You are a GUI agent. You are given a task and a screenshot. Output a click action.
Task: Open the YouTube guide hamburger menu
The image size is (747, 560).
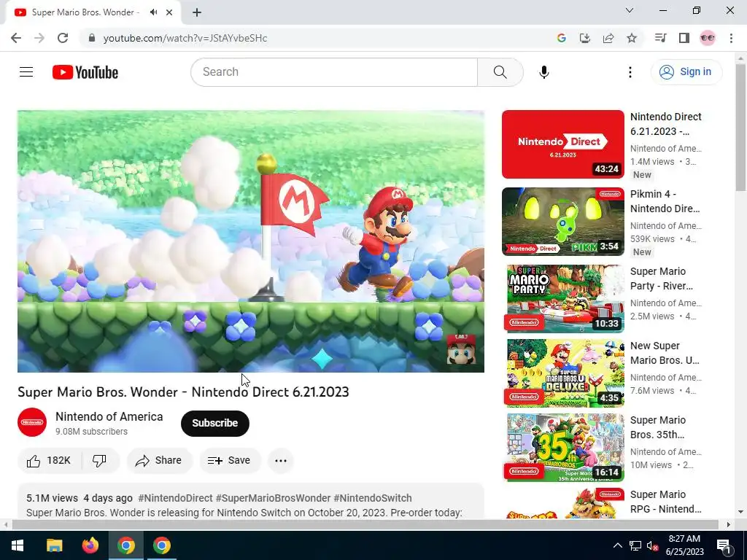[26, 72]
